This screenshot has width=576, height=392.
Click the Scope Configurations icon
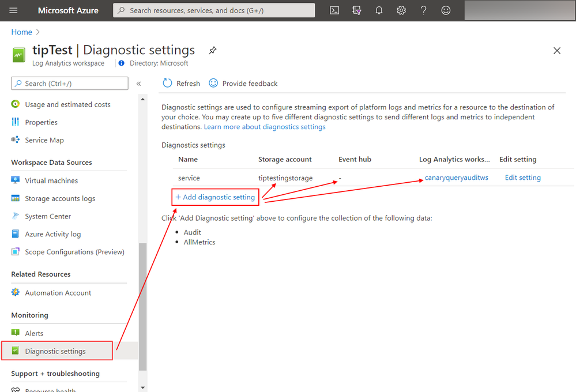[x=16, y=251]
